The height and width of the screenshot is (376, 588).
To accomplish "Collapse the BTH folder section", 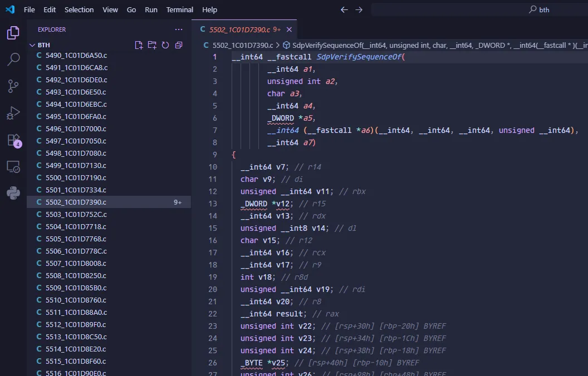I will pyautogui.click(x=32, y=45).
